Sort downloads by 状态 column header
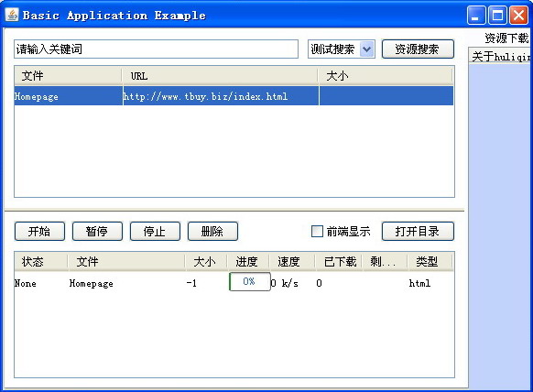This screenshot has height=392, width=533. 41,261
